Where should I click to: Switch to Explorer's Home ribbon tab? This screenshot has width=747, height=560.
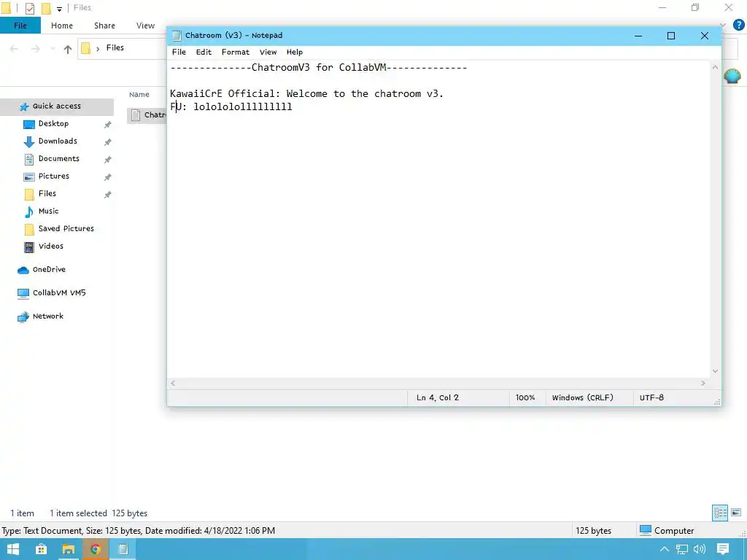(62, 26)
